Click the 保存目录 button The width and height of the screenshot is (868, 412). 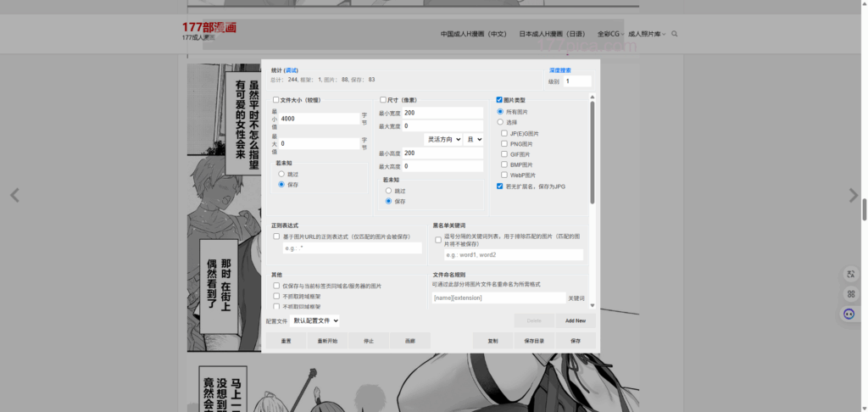click(534, 341)
